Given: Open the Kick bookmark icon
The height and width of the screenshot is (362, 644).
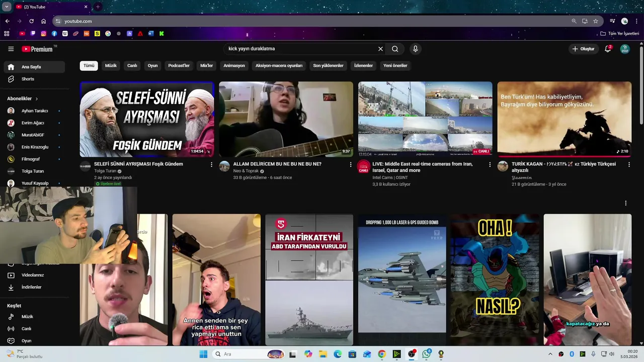Looking at the screenshot, I should tap(162, 34).
